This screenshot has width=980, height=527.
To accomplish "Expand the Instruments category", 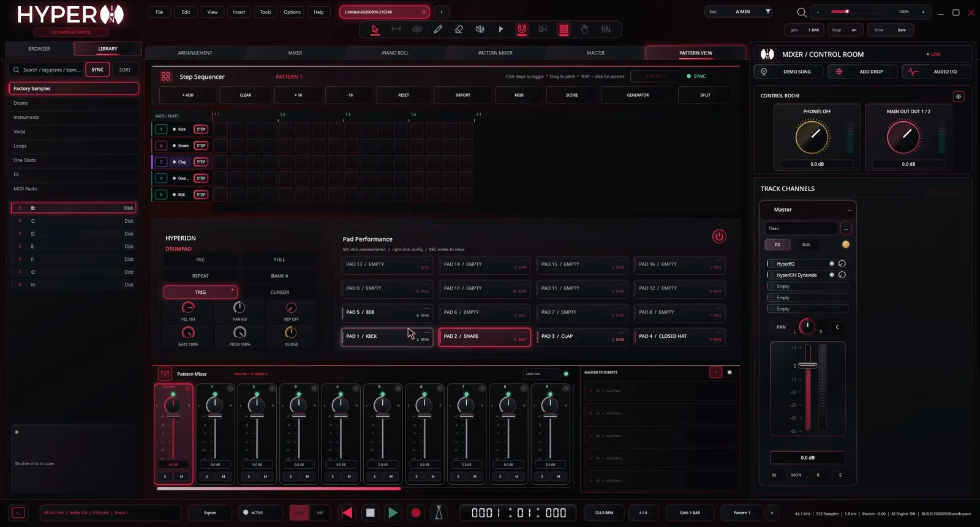I will [x=73, y=117].
